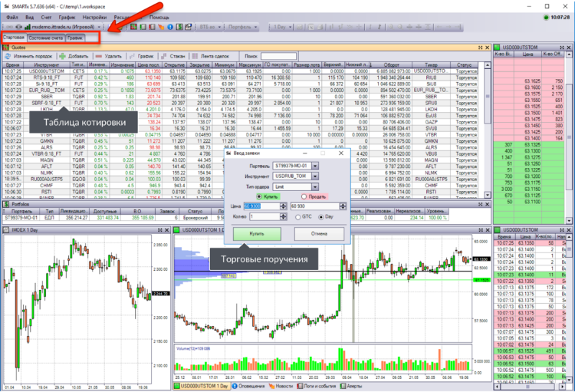Click the checklist window toolbar icon
The image size is (575, 392).
click(x=188, y=27)
